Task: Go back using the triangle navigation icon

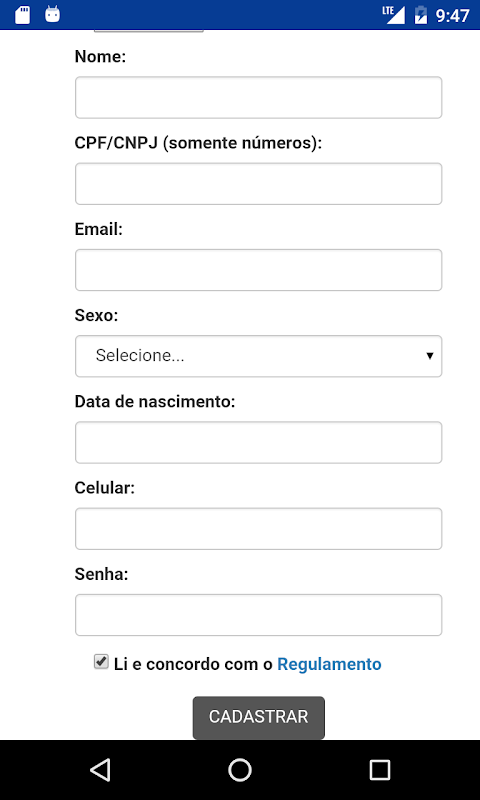Action: [100, 769]
